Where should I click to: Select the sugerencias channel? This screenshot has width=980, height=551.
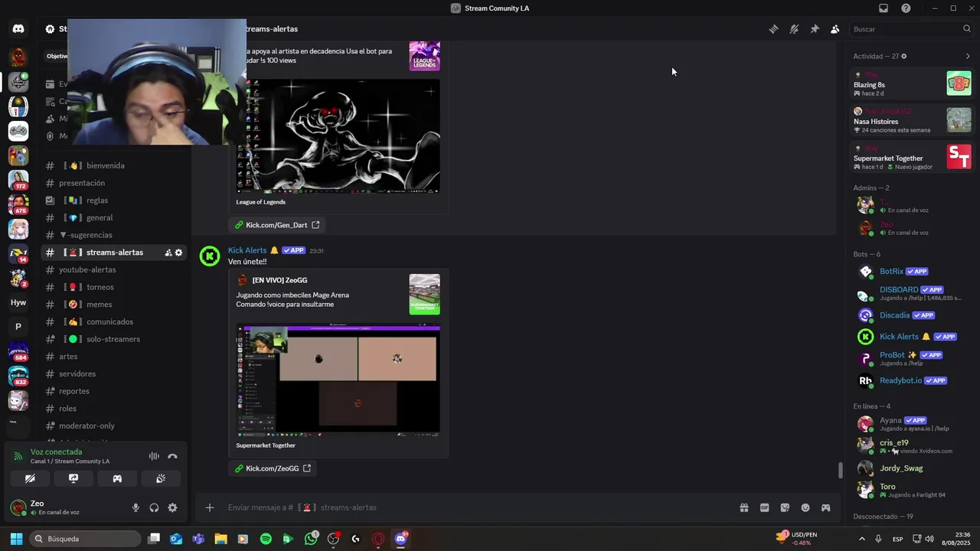pyautogui.click(x=113, y=235)
